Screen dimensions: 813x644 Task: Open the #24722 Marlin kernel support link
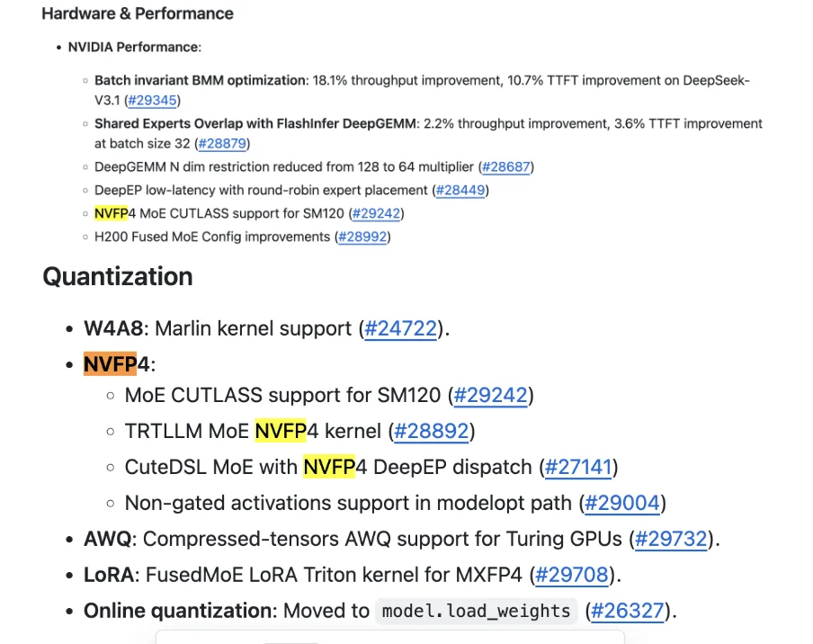(401, 328)
